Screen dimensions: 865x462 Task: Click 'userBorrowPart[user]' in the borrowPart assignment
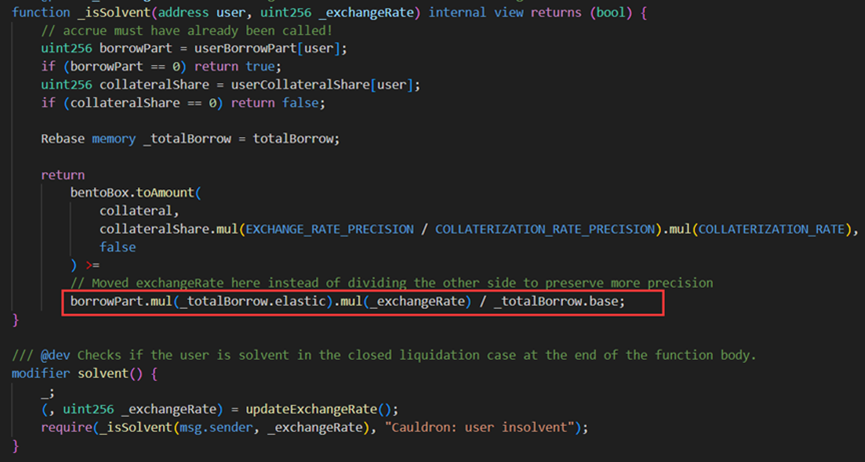point(270,49)
